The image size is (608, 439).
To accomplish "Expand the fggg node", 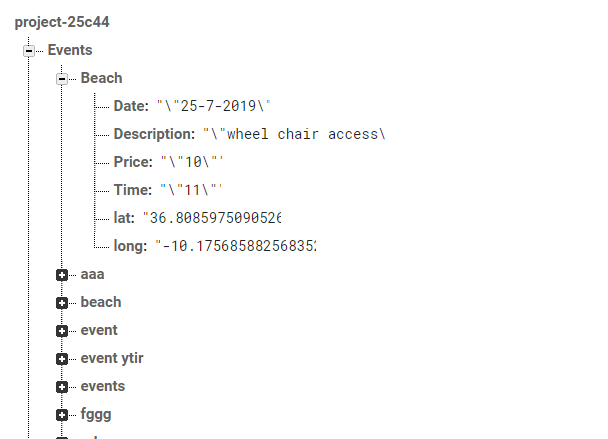I will point(62,415).
